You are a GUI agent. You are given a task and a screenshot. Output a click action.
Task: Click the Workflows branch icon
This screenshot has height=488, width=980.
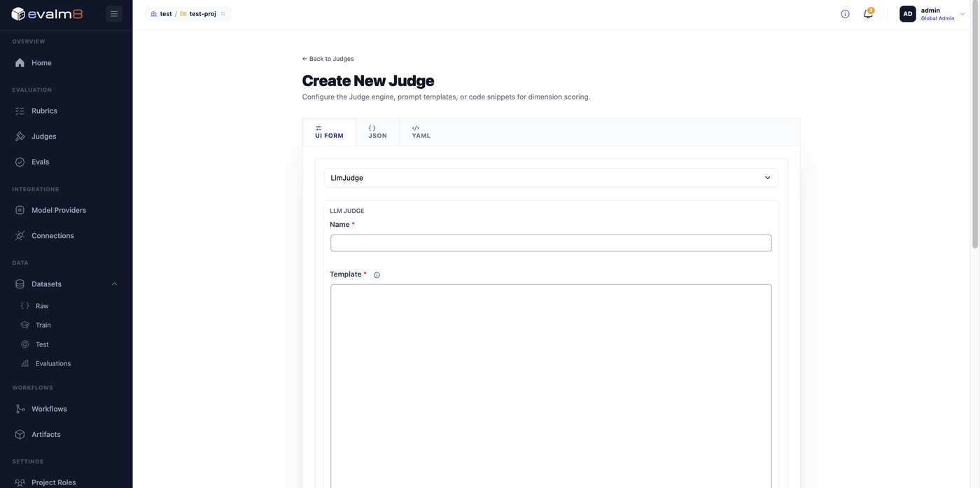(20, 409)
